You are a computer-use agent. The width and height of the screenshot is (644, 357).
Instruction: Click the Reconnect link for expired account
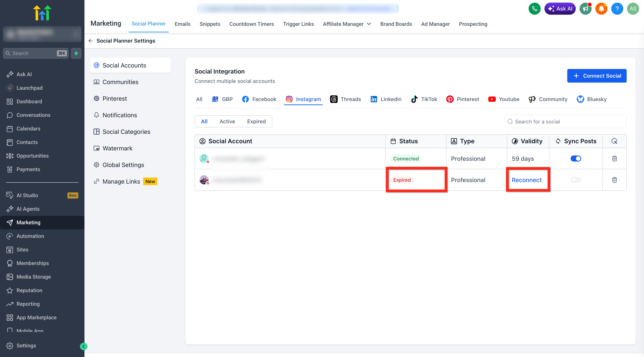tap(527, 180)
